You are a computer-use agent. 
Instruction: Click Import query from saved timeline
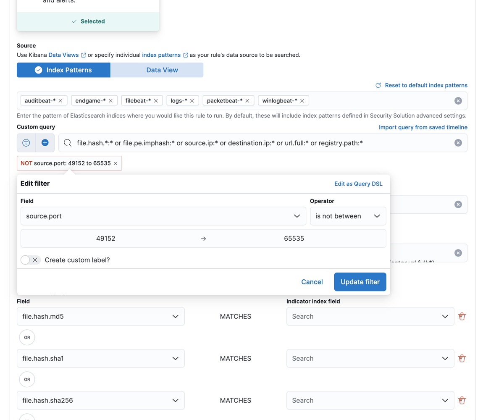(x=423, y=127)
